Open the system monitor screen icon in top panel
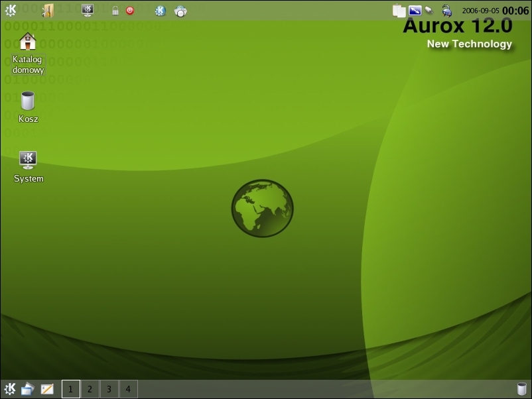Image resolution: width=532 pixels, height=399 pixels. [x=87, y=10]
